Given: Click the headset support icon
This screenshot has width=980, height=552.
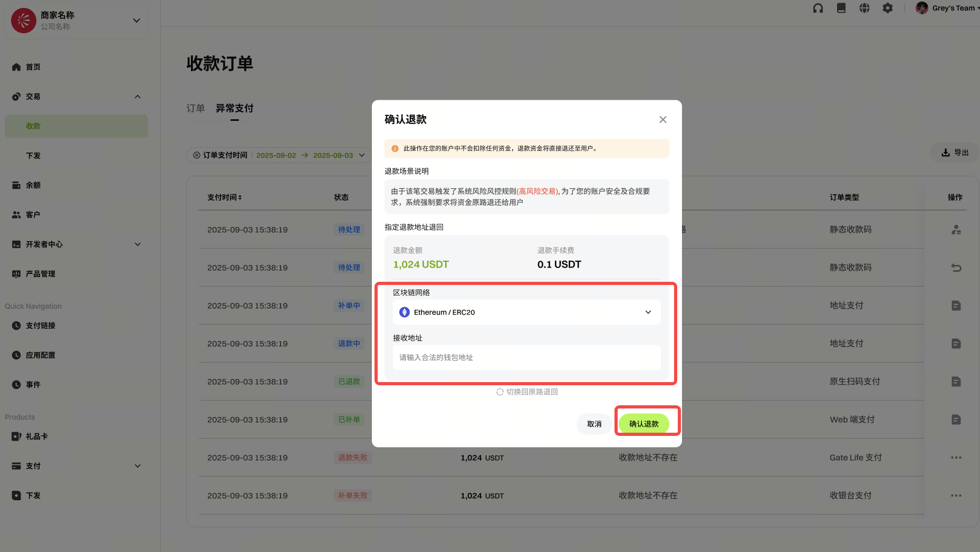Looking at the screenshot, I should point(818,8).
